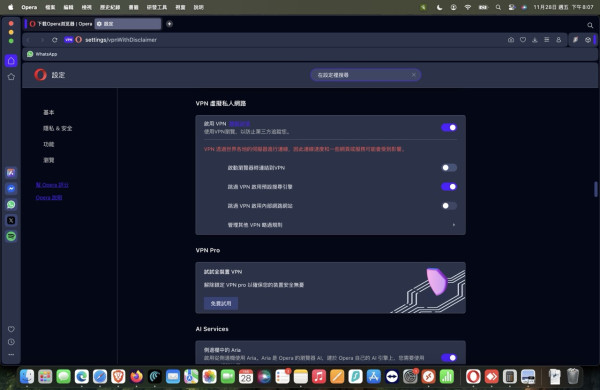Image resolution: width=600 pixels, height=390 pixels.
Task: Open the 功能 (Features) settings section
Action: pos(49,144)
